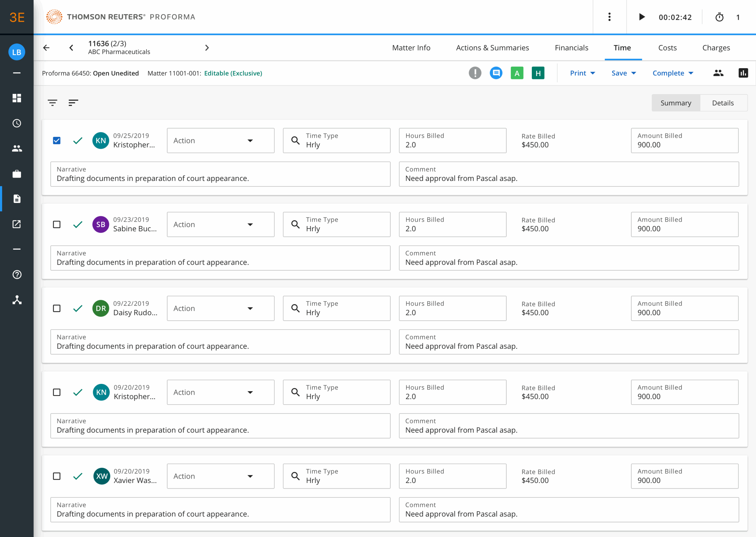The height and width of the screenshot is (537, 756).
Task: Open the clock icon in left sidebar
Action: 17,123
